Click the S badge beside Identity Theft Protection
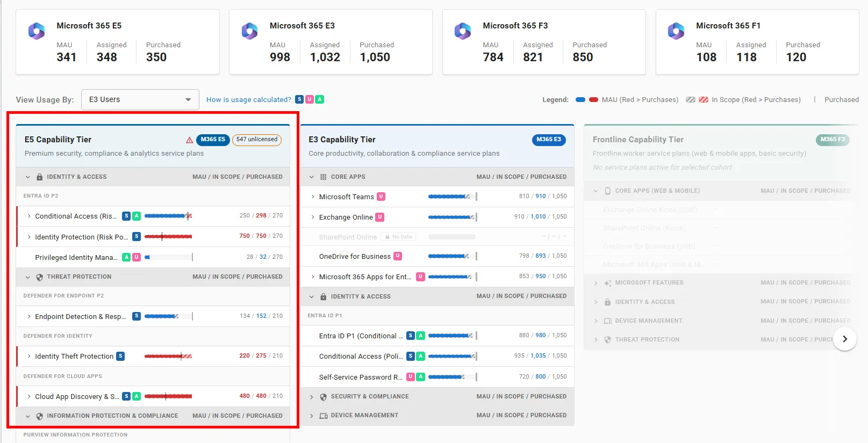The image size is (868, 443). (x=120, y=356)
